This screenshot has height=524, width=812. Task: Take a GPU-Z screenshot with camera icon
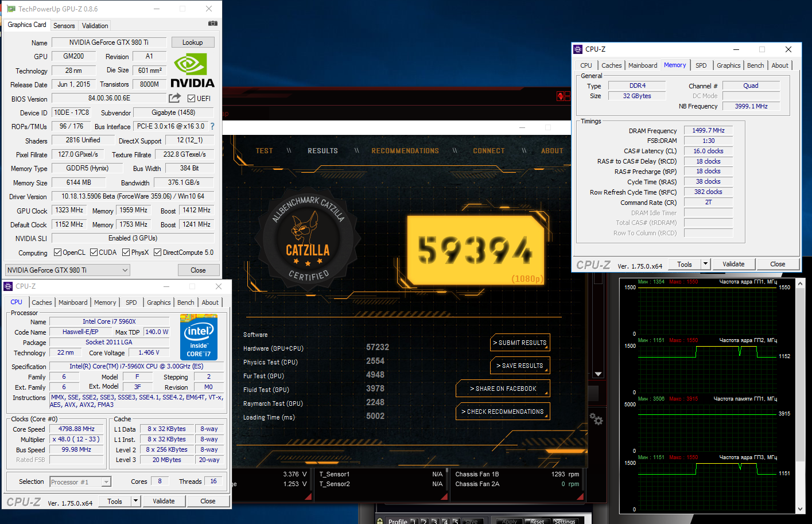(213, 24)
